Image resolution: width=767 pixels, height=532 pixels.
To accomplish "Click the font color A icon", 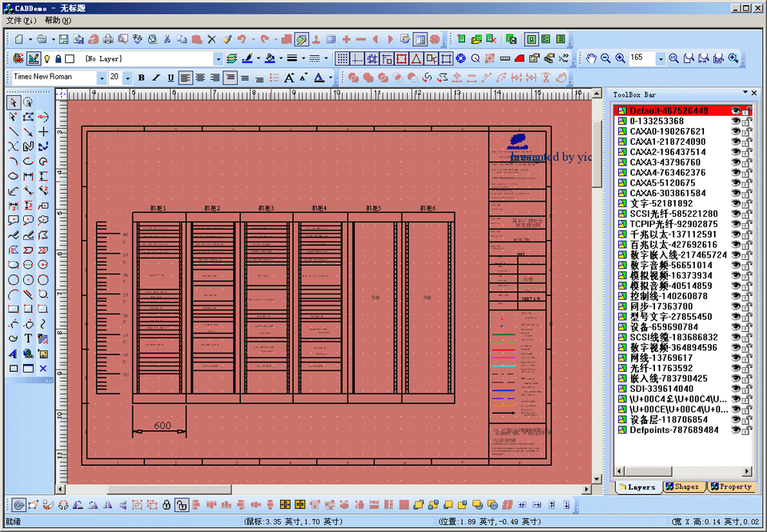I will pos(318,77).
